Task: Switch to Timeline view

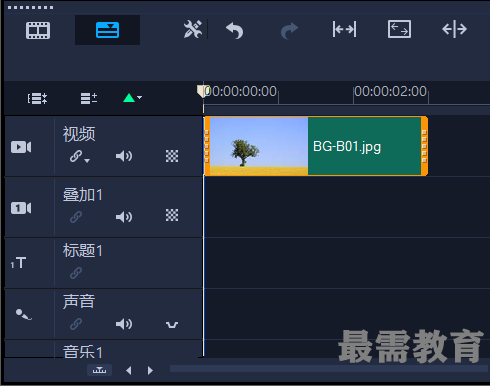Action: coord(107,30)
